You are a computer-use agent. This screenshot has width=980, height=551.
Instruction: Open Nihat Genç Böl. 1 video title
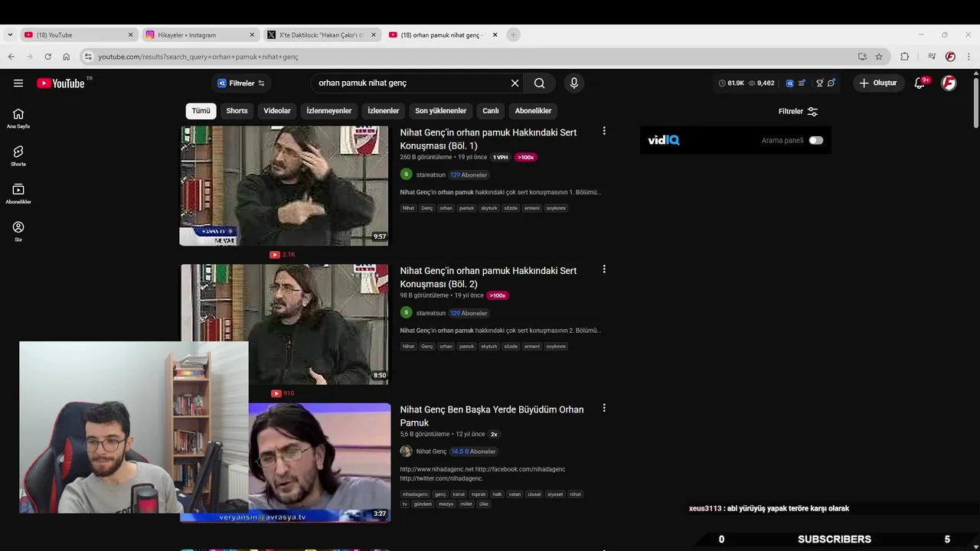click(488, 139)
